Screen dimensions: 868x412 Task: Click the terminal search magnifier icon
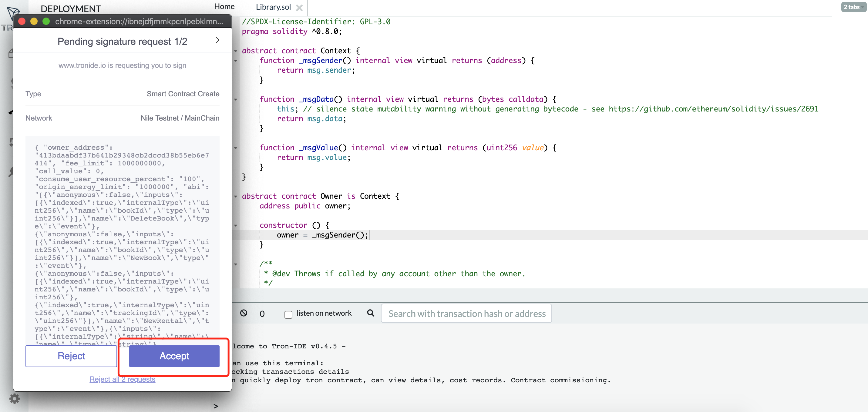[x=370, y=313]
